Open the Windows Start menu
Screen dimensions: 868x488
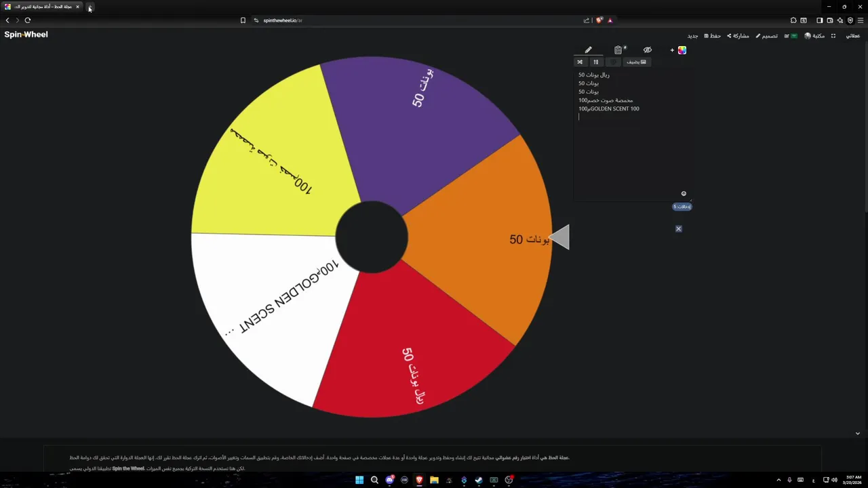click(359, 480)
